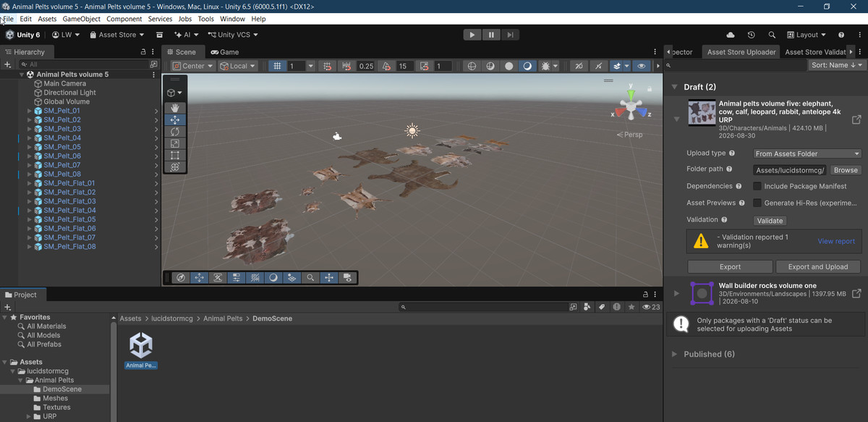
Task: Click the Folder path input field
Action: [x=790, y=170]
